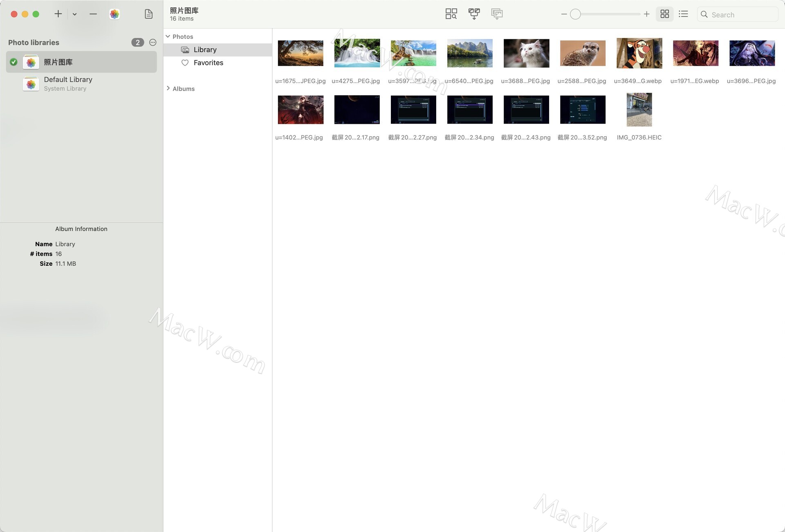Select the 照片图库 library row

[x=81, y=62]
